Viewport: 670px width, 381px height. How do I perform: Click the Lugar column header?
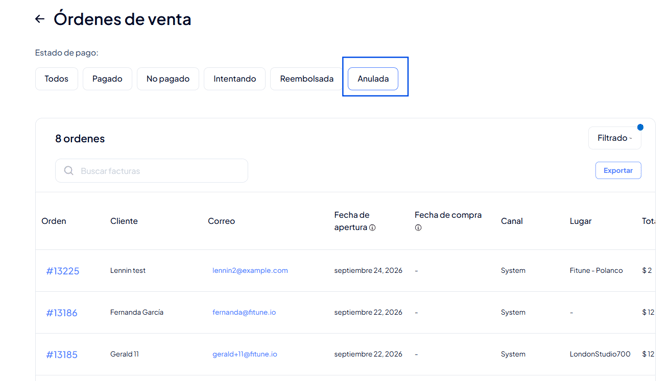(580, 221)
